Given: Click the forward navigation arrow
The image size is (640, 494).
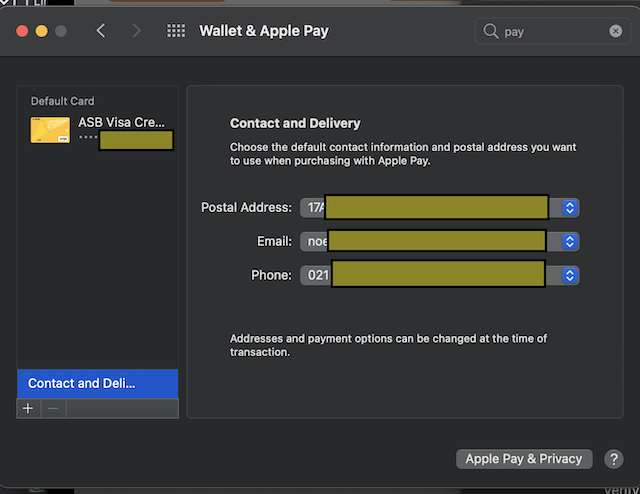Looking at the screenshot, I should tap(136, 31).
